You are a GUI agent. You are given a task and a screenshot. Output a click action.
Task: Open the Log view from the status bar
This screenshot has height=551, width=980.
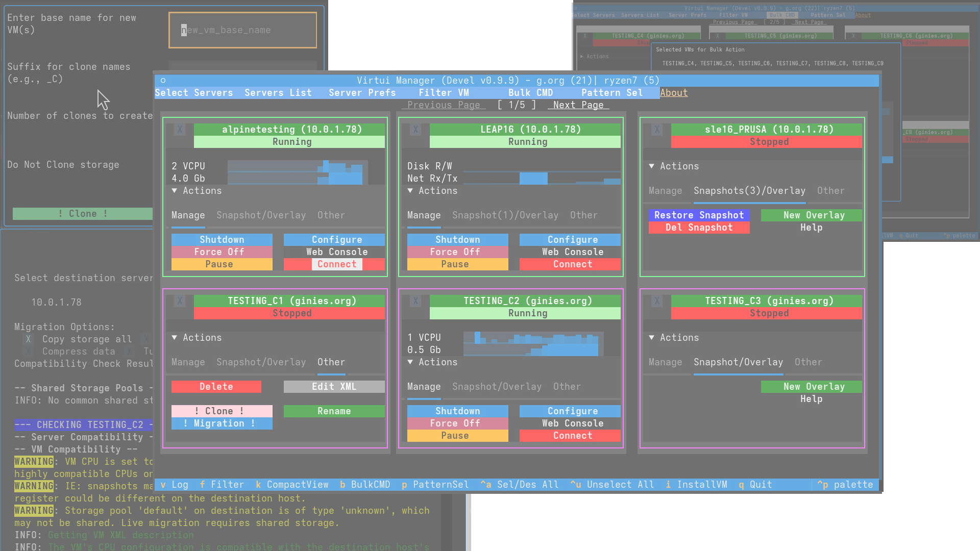tap(174, 484)
